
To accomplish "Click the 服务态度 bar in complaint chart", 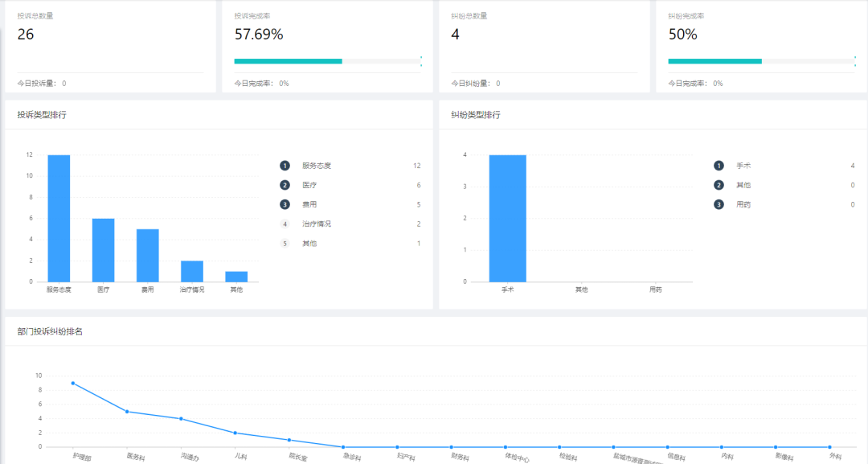I will pos(59,218).
